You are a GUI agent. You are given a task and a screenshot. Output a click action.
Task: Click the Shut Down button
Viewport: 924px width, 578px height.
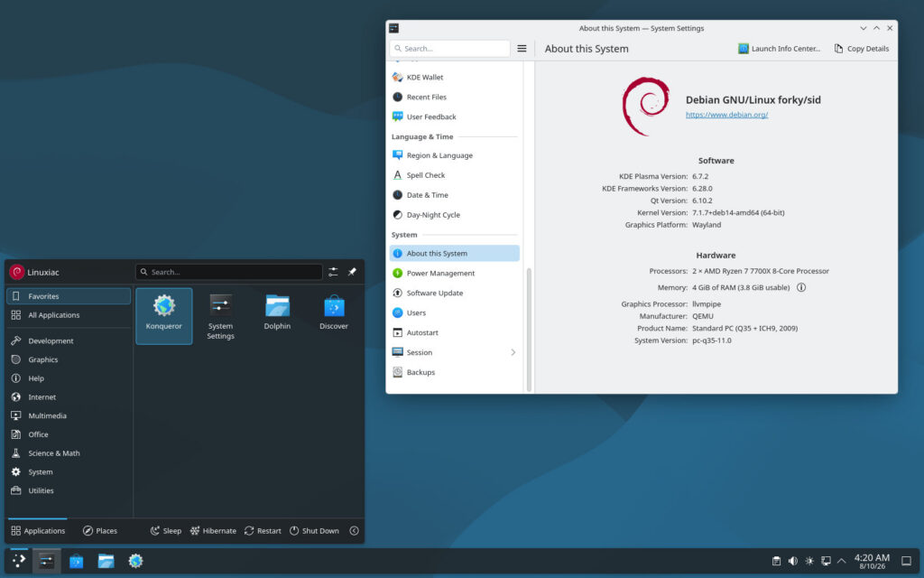point(314,531)
